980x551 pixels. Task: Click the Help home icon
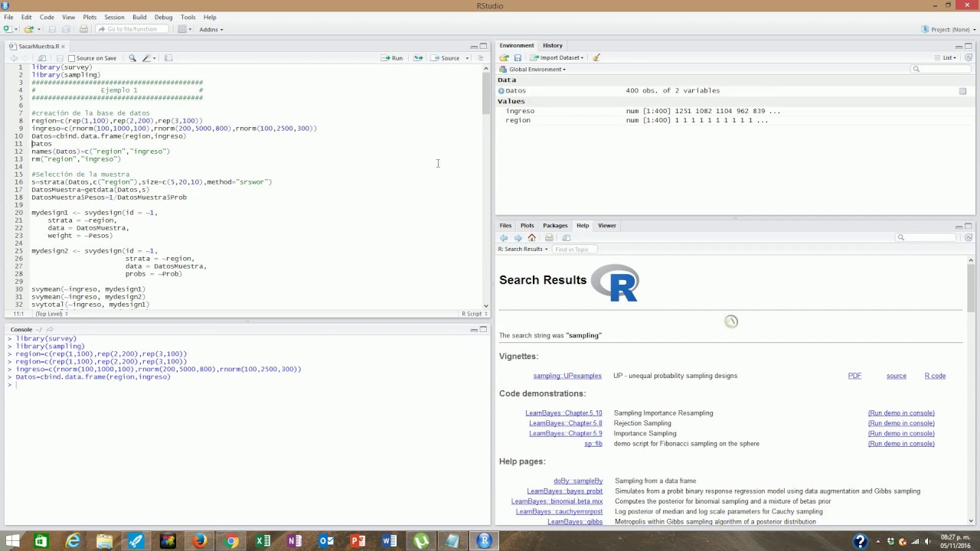[x=532, y=238]
